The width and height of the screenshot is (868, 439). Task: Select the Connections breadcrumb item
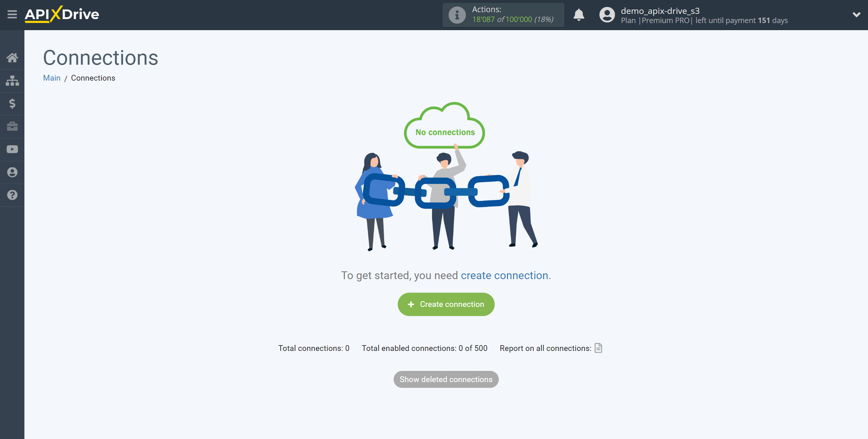coord(93,78)
